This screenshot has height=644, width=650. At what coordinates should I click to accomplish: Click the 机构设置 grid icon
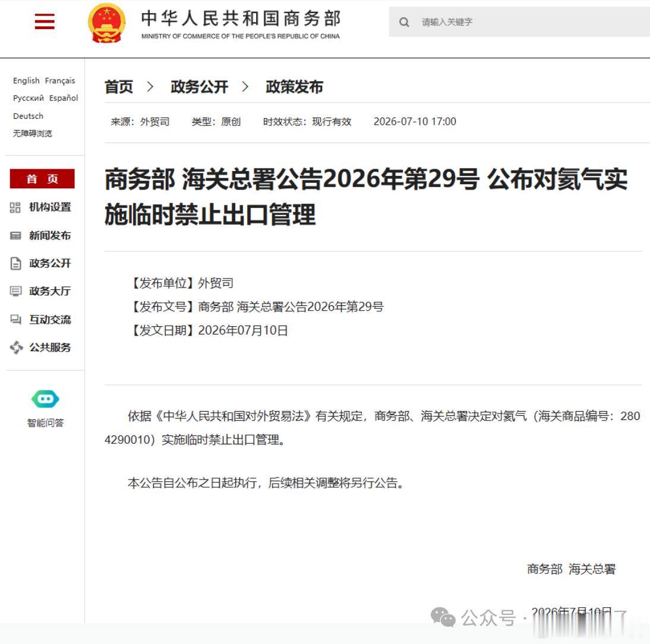click(x=15, y=207)
